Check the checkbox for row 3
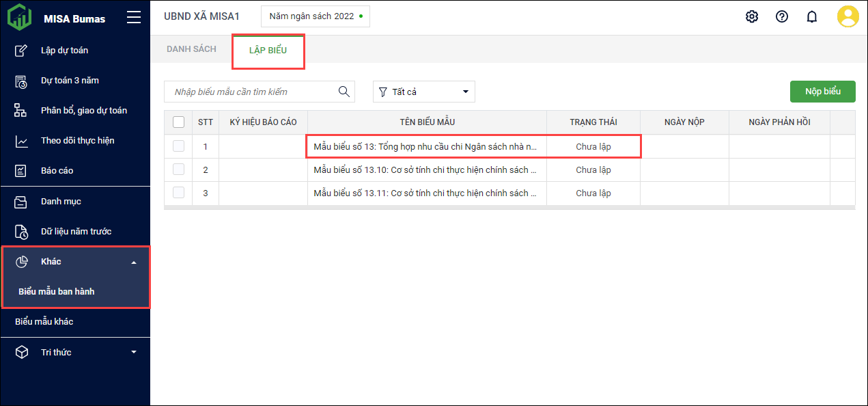Image resolution: width=868 pixels, height=406 pixels. (179, 193)
